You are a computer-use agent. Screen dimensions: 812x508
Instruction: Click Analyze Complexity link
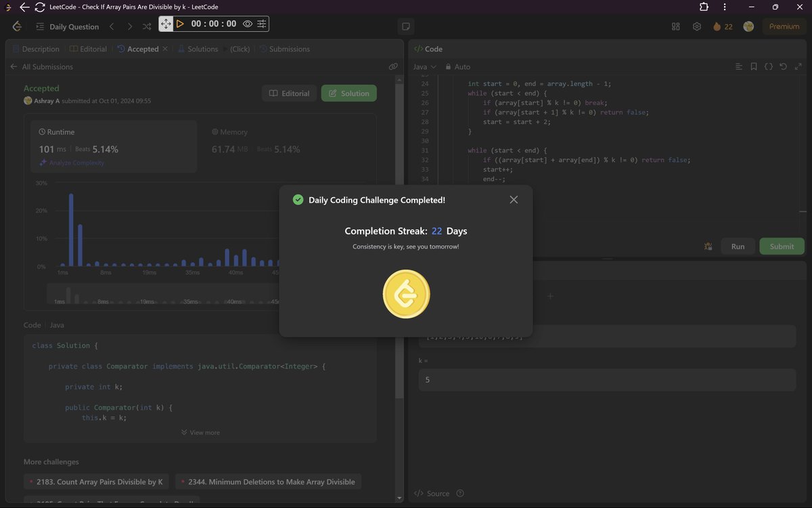coord(72,163)
